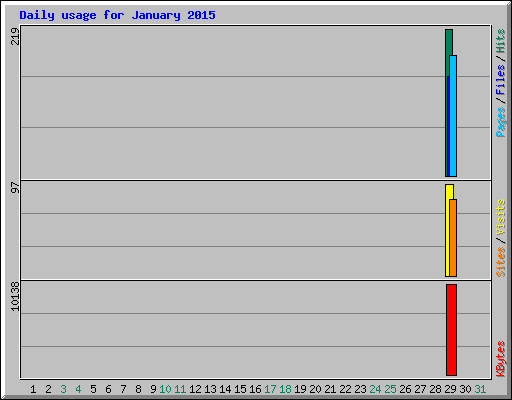
Task: Click green weekend day label '25'
Action: point(390,389)
